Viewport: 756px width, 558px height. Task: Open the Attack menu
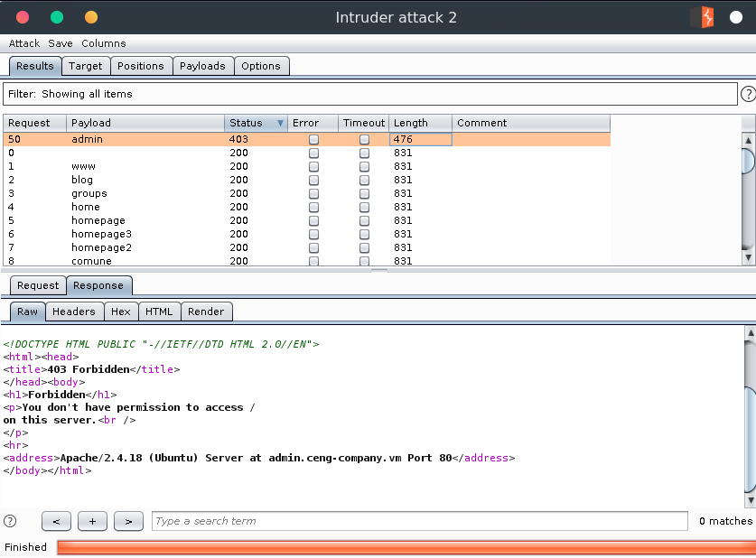tap(24, 43)
